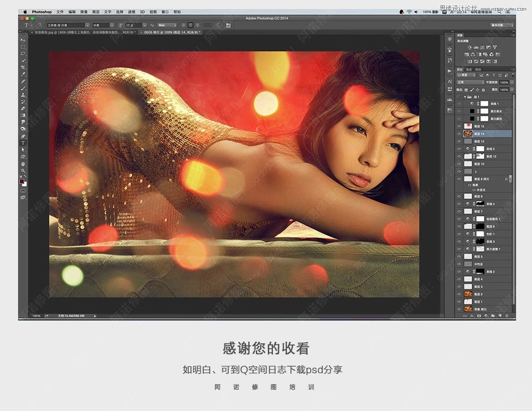This screenshot has height=411, width=532.
Task: Hide layer 图层 15
Action: 459,126
